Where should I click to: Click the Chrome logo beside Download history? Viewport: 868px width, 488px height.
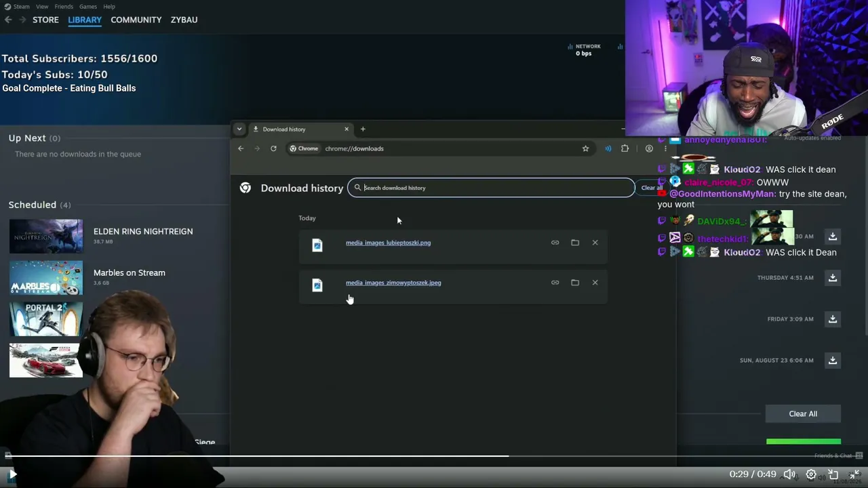point(245,188)
